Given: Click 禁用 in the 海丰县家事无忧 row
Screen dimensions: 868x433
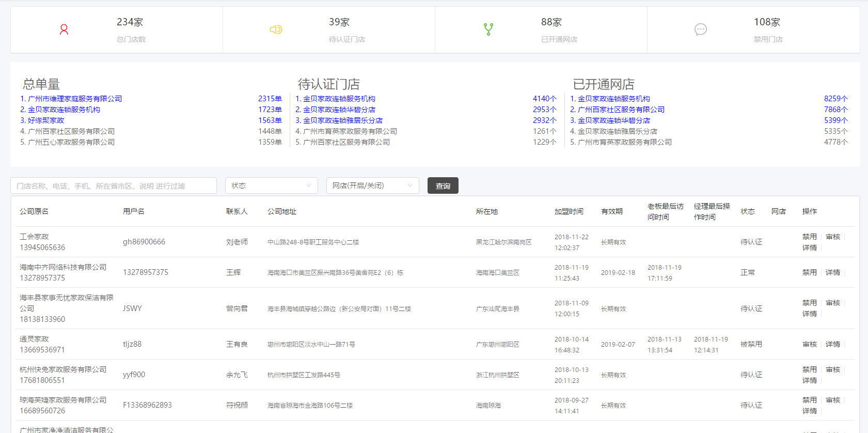Looking at the screenshot, I should [810, 303].
